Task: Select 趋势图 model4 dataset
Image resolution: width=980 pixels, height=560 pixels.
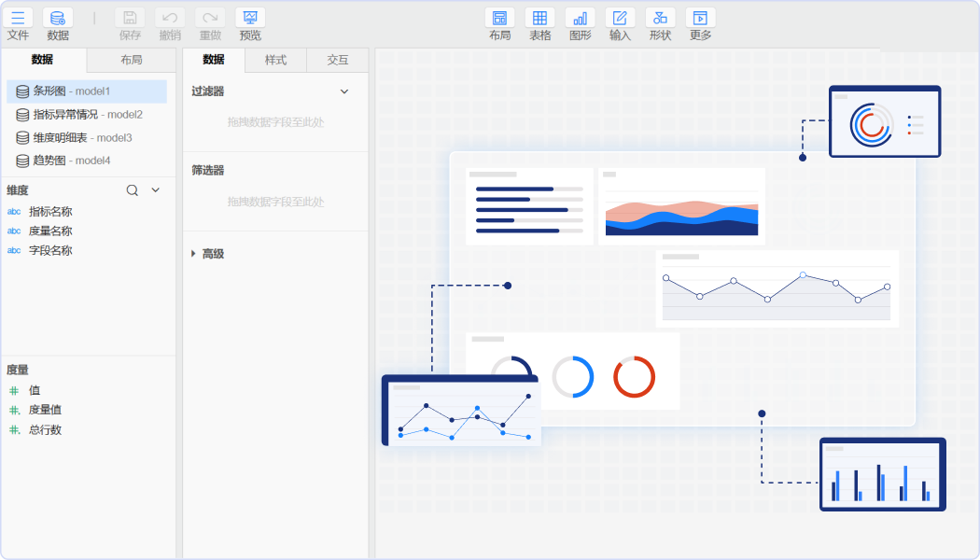Action: 71,161
